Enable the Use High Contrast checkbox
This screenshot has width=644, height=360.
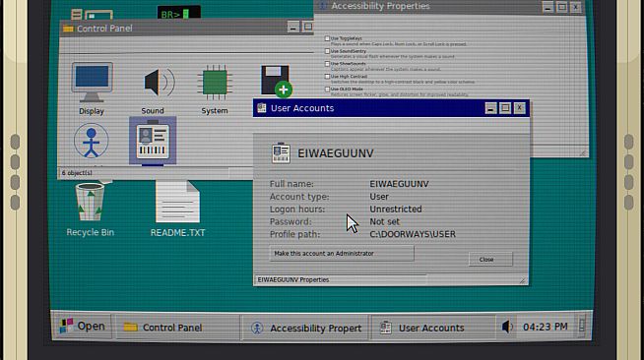point(327,77)
